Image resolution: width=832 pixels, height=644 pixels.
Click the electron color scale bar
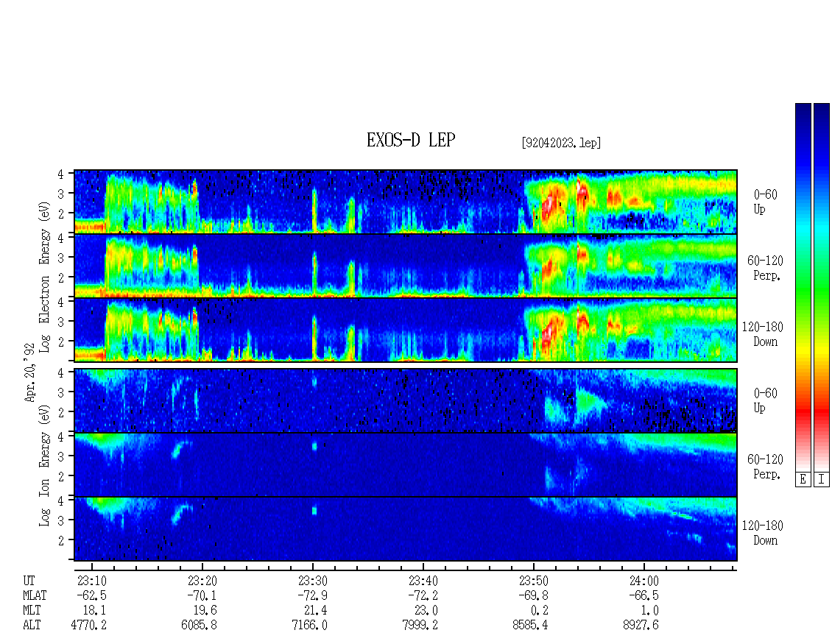tap(803, 287)
